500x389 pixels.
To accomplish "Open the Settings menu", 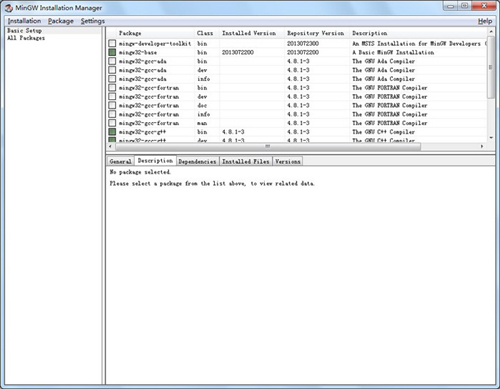I will coord(93,21).
